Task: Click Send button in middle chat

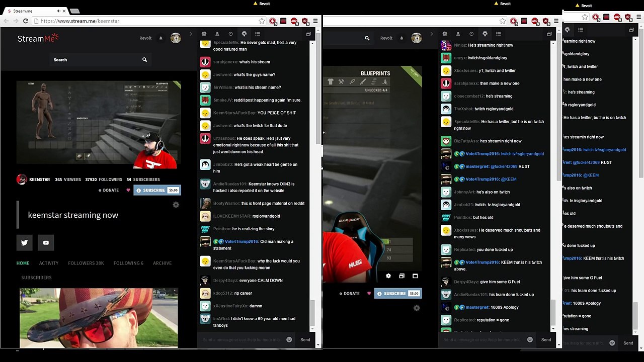Action: coord(546,340)
